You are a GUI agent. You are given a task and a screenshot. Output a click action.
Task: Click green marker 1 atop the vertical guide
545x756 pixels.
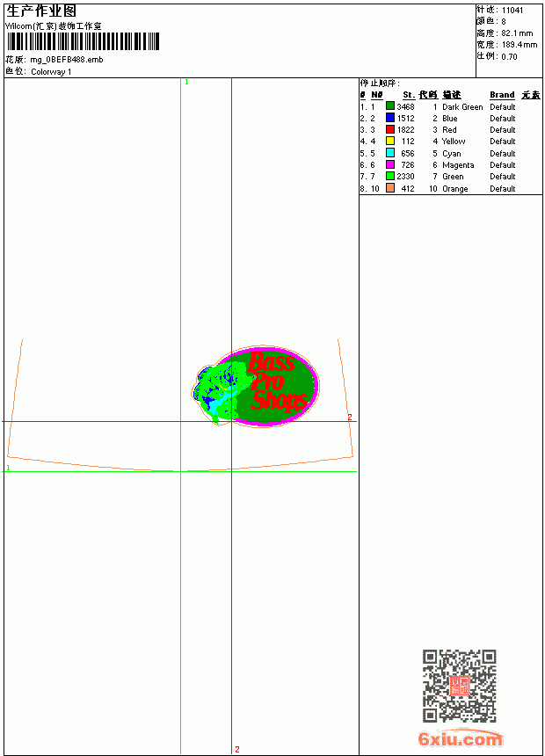tap(186, 83)
